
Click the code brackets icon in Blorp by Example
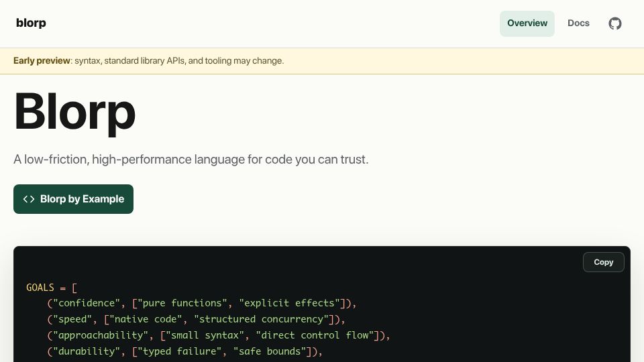[29, 199]
